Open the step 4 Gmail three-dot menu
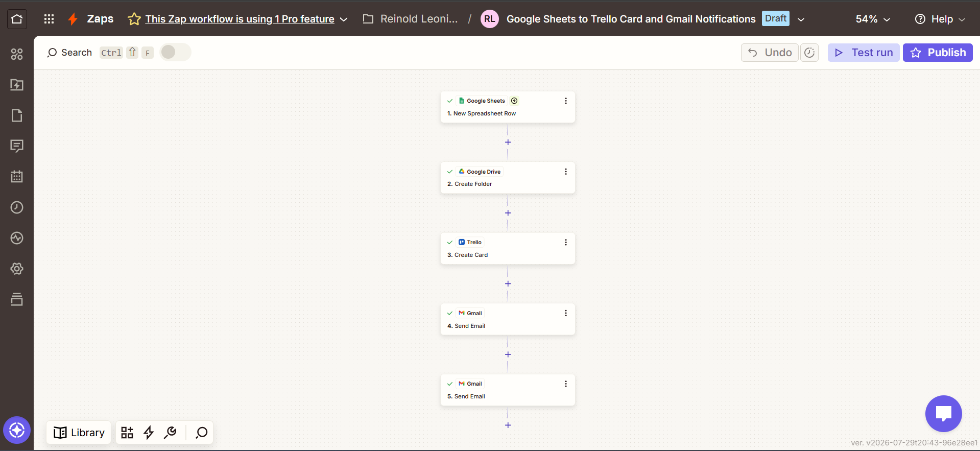980x451 pixels. tap(566, 313)
